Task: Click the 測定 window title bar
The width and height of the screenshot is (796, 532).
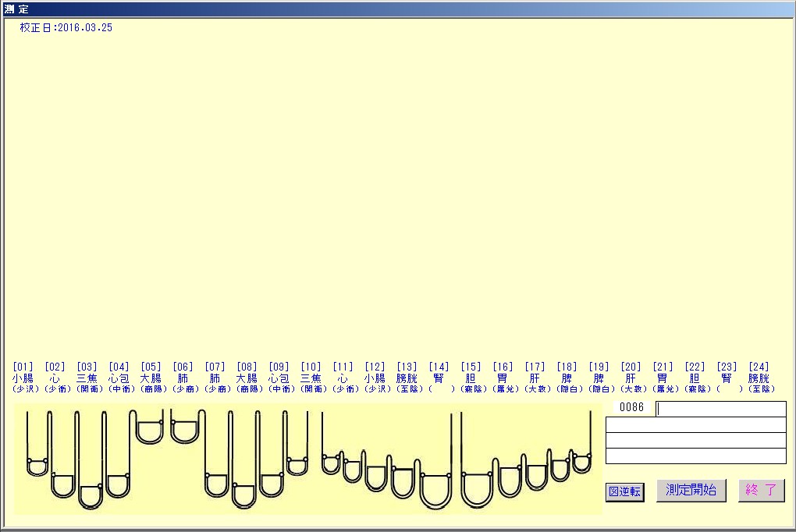Action: coord(398,9)
